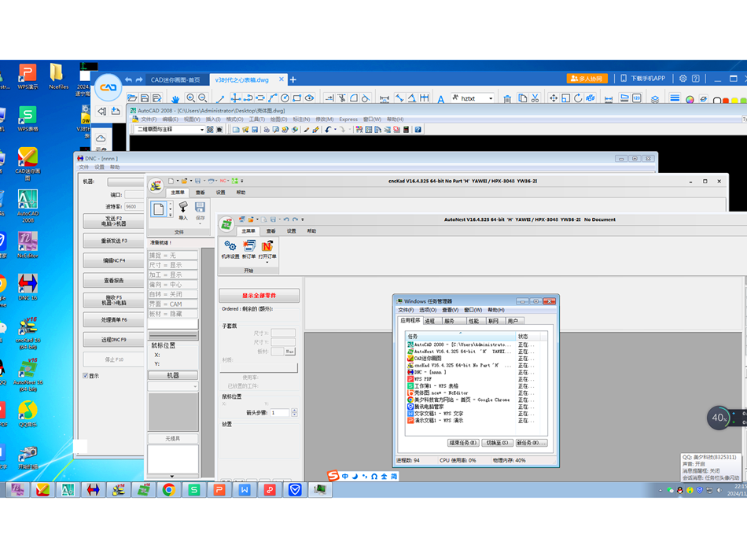
Task: Click the 箭头步骤 number input field
Action: click(280, 412)
